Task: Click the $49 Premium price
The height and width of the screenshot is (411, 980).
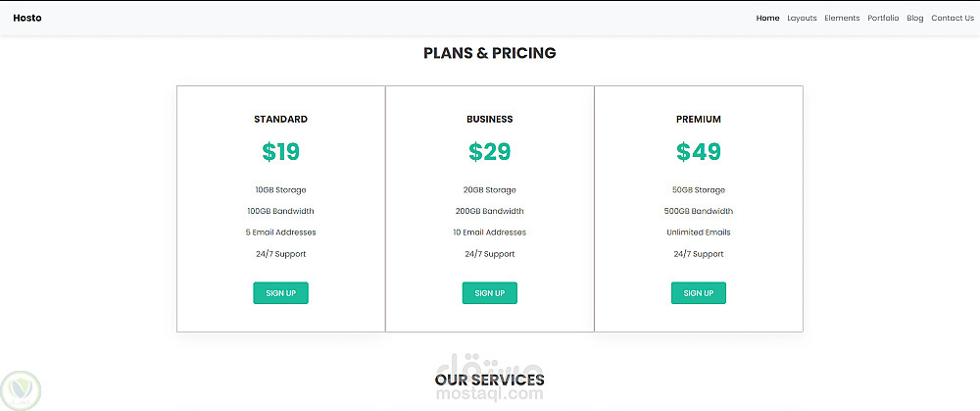Action: pyautogui.click(x=699, y=152)
